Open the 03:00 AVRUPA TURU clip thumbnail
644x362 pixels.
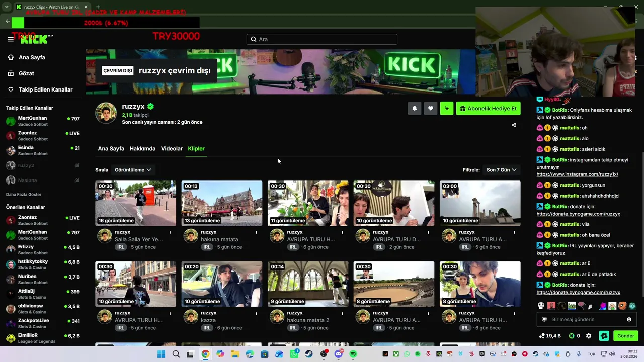pyautogui.click(x=480, y=203)
